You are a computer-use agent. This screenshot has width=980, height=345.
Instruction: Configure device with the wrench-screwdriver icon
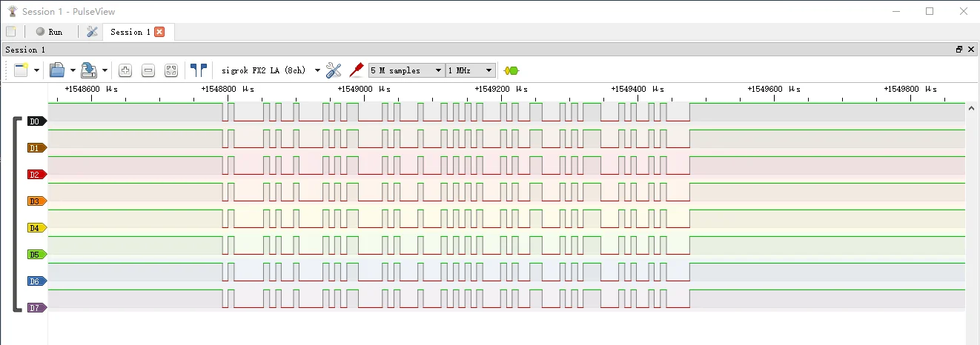(x=334, y=70)
